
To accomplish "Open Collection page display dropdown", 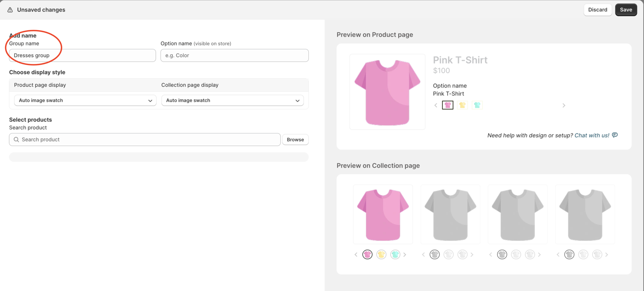I will [232, 100].
